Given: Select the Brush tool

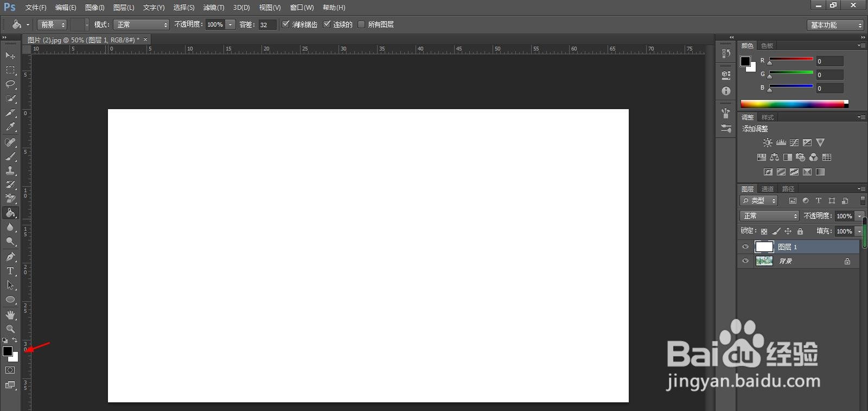Looking at the screenshot, I should 10,156.
